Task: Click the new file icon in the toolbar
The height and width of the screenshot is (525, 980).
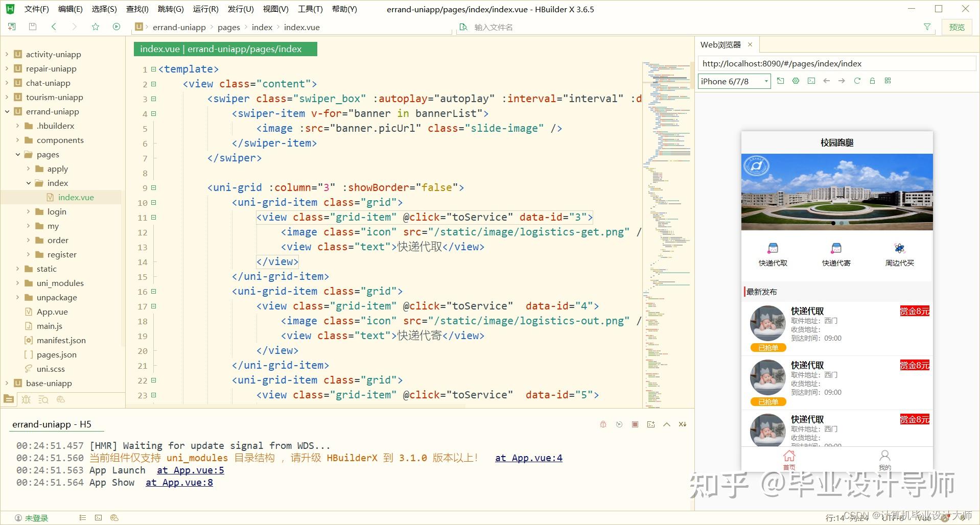Action: [12, 27]
